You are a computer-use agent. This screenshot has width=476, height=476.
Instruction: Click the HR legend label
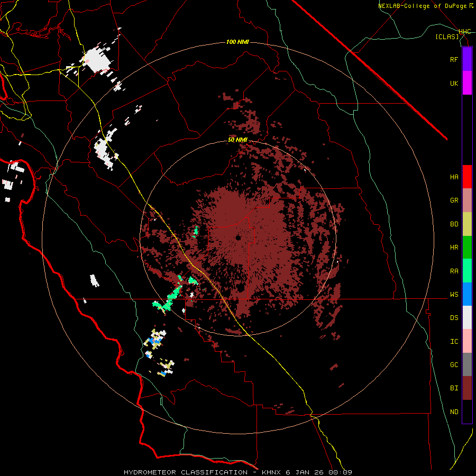pos(454,248)
